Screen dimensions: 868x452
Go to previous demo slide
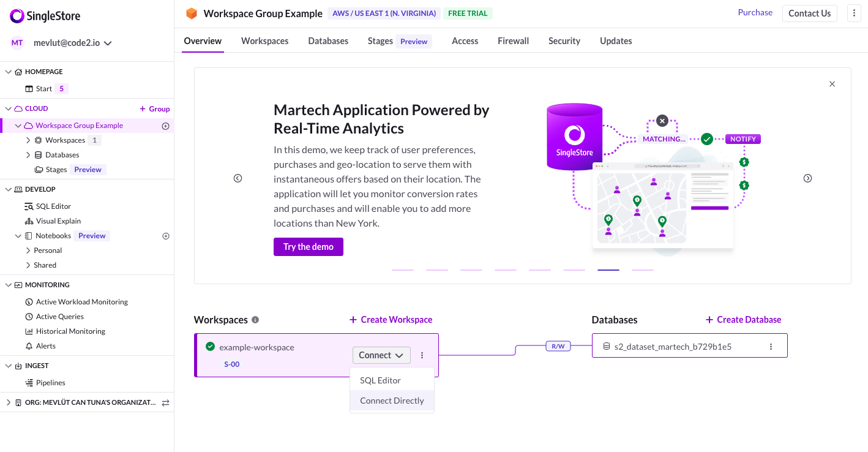point(238,178)
